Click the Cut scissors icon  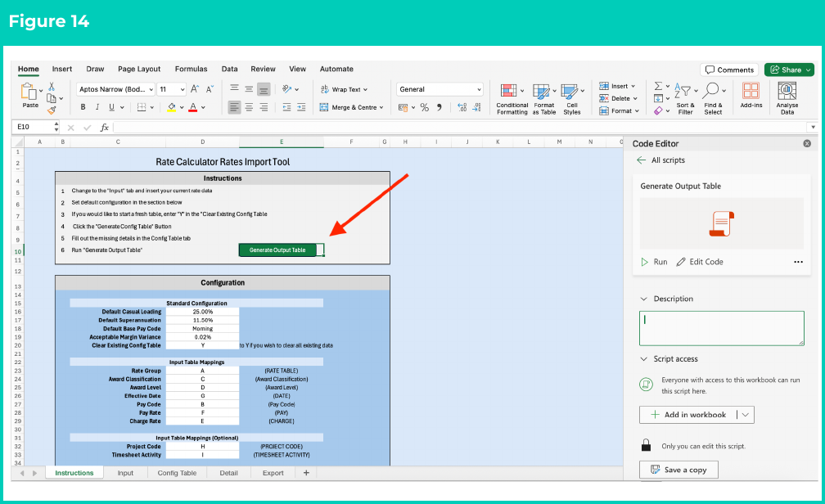pos(52,86)
